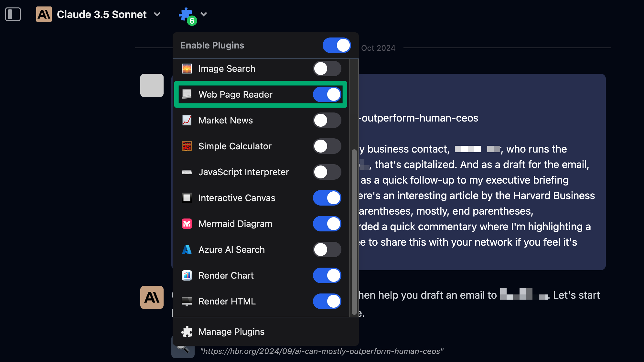This screenshot has height=362, width=644.
Task: Click the Oct 2024 date separator label
Action: coord(378,48)
